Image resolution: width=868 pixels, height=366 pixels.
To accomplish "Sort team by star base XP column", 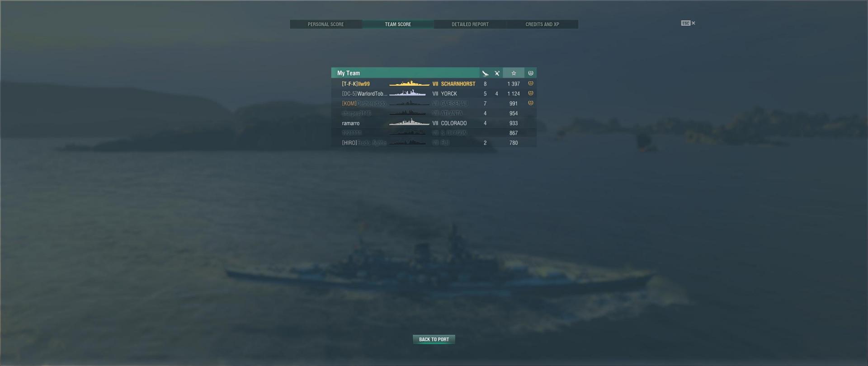I will click(514, 73).
